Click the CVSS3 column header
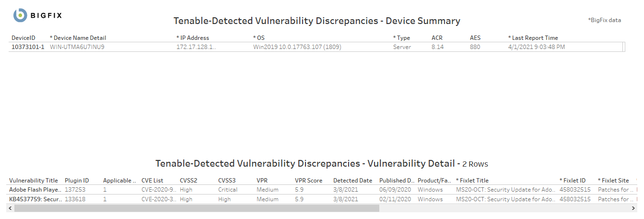The width and height of the screenshot is (644, 219). [227, 181]
